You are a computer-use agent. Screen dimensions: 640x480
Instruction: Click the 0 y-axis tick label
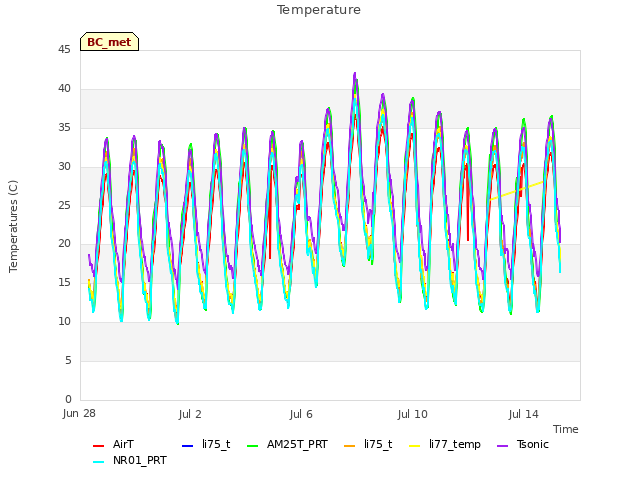[68, 399]
